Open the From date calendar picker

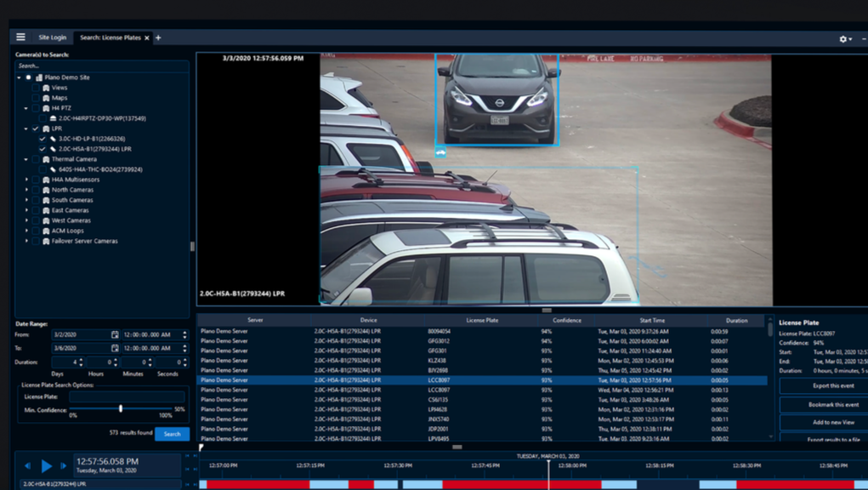pyautogui.click(x=115, y=334)
